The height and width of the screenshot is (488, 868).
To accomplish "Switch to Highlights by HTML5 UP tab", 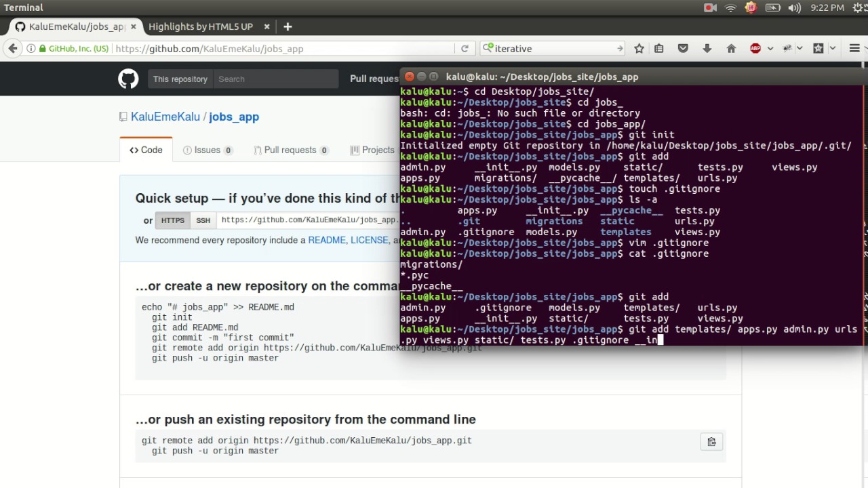I will (x=201, y=26).
